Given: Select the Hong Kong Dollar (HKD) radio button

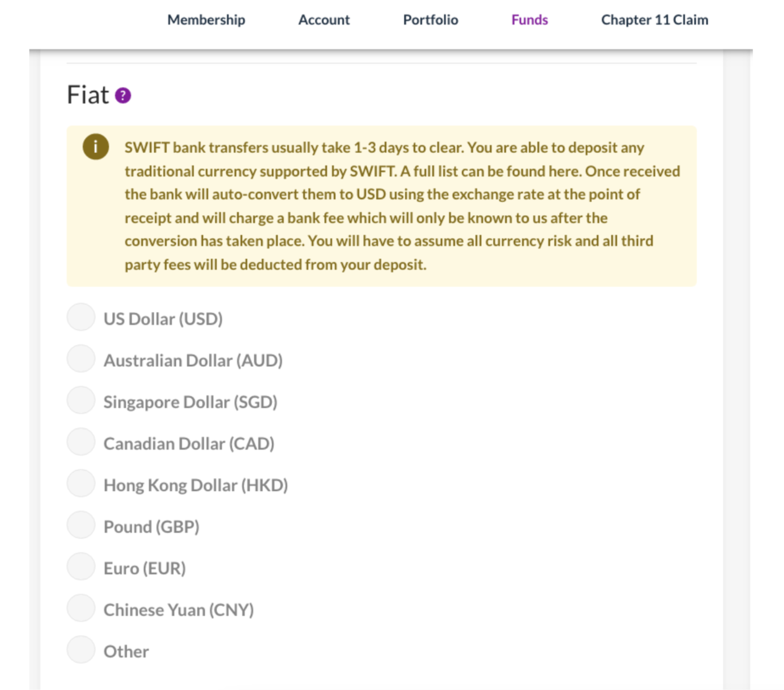Looking at the screenshot, I should (81, 483).
